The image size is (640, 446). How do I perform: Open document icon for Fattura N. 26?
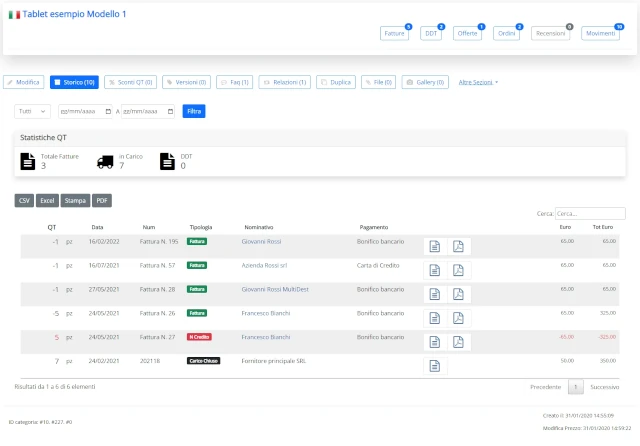435,318
